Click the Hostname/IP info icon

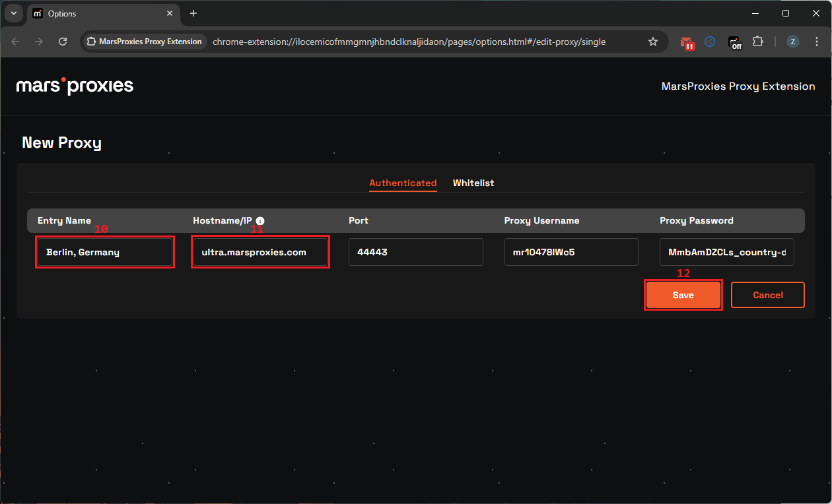click(260, 221)
